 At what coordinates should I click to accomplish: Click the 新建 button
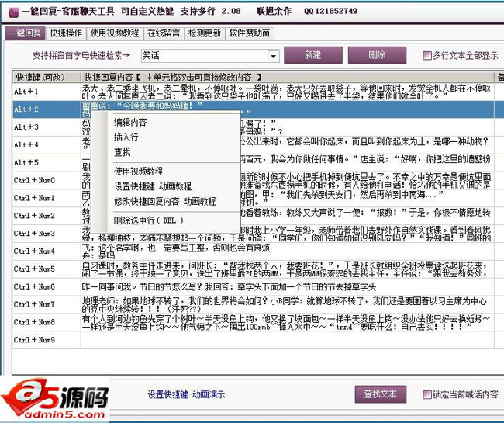click(312, 55)
